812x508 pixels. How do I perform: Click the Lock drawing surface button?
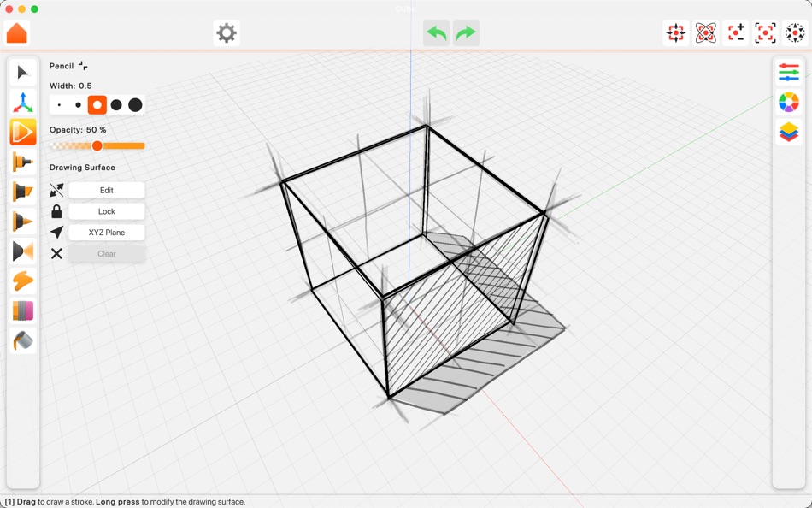point(107,211)
